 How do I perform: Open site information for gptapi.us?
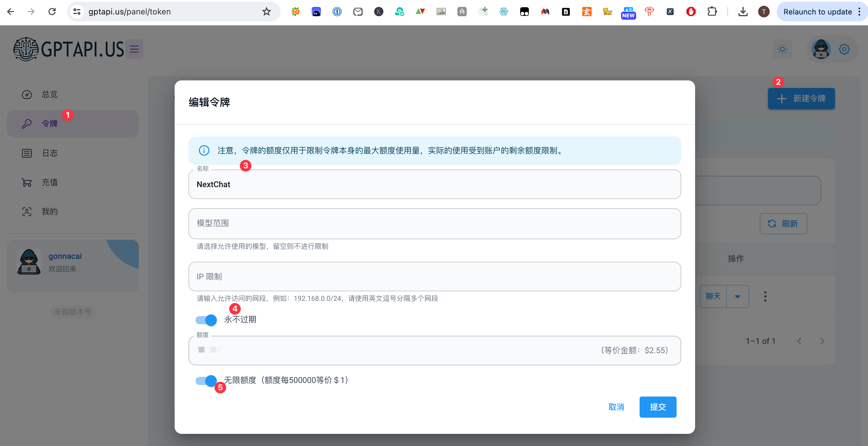pos(77,12)
